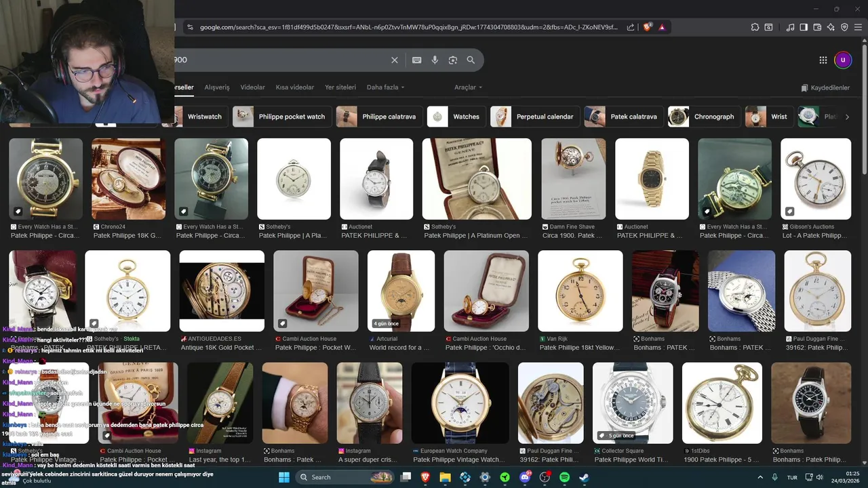Open the Google apps grid
Image resolution: width=868 pixels, height=488 pixels.
coord(823,60)
